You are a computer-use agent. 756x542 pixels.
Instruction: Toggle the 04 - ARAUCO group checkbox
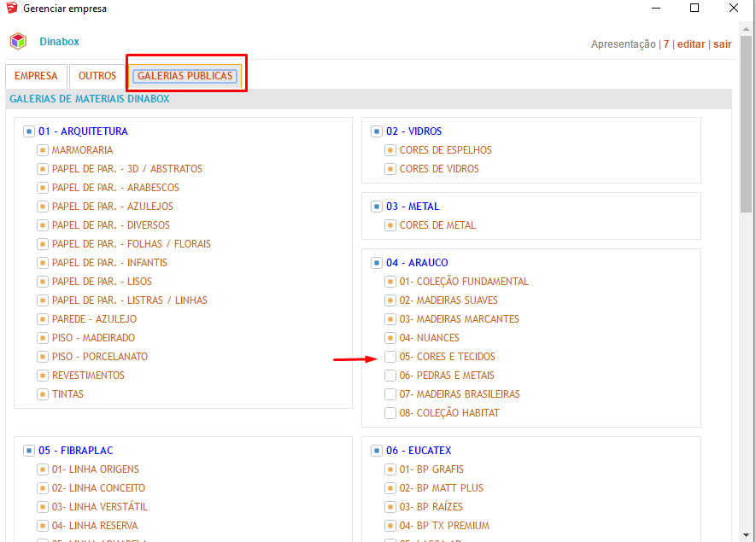377,263
